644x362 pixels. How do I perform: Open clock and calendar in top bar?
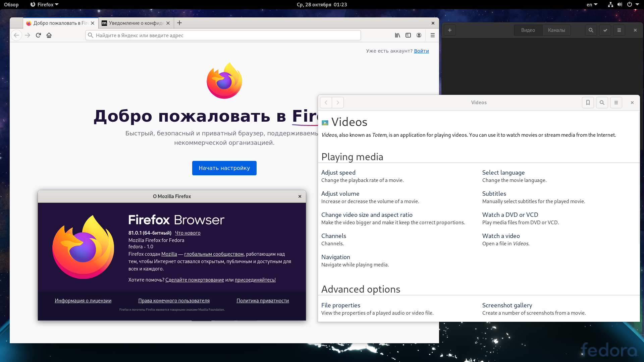(322, 5)
